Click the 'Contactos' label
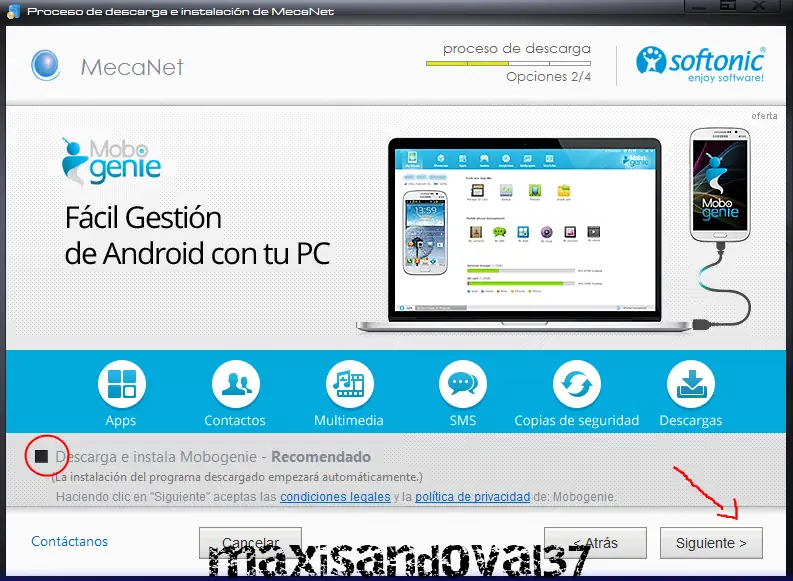The height and width of the screenshot is (581, 793). tap(235, 421)
